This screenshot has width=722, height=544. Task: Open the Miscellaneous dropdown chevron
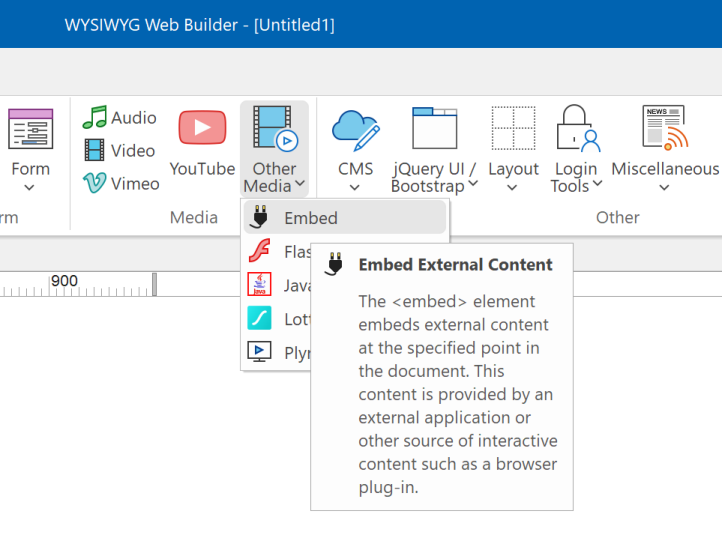(664, 187)
